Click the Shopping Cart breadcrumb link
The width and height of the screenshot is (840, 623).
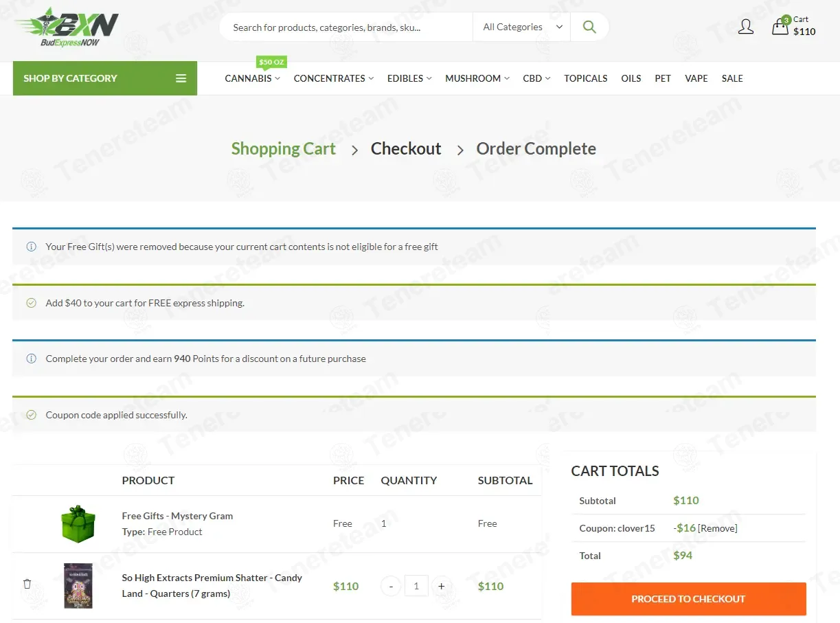coord(284,148)
